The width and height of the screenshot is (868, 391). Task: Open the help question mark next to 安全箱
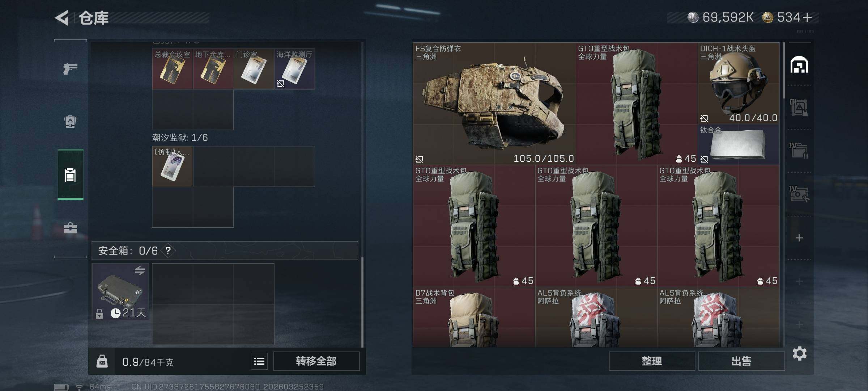tap(168, 251)
